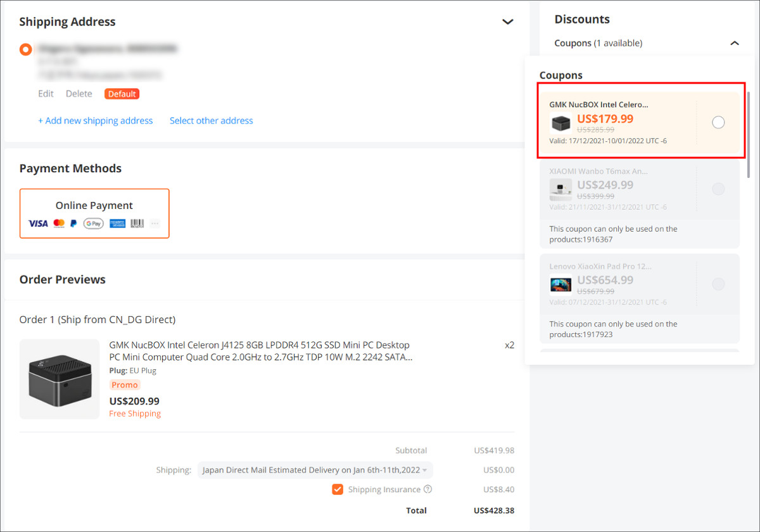Click the PayPal payment icon

click(x=74, y=224)
